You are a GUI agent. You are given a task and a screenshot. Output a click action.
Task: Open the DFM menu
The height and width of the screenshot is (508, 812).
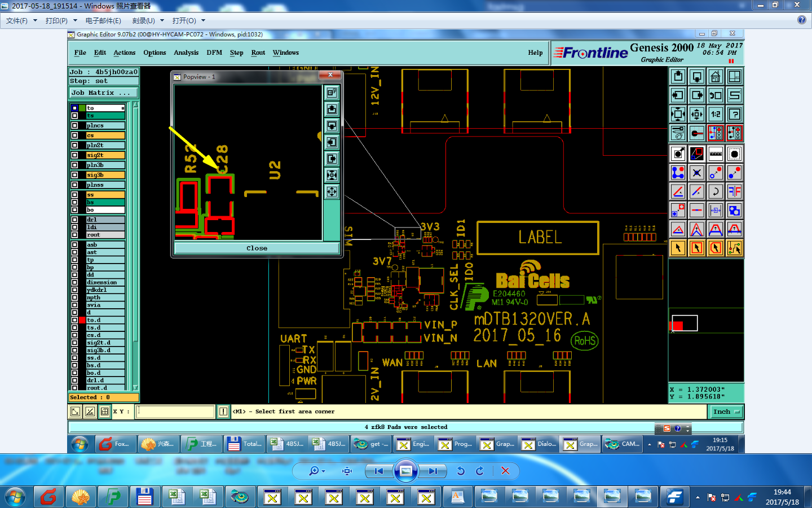click(x=214, y=52)
